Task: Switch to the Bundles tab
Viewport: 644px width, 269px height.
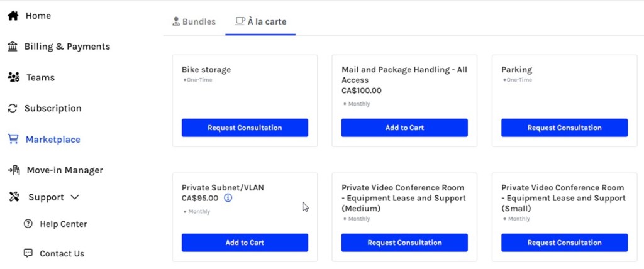Action: tap(194, 21)
